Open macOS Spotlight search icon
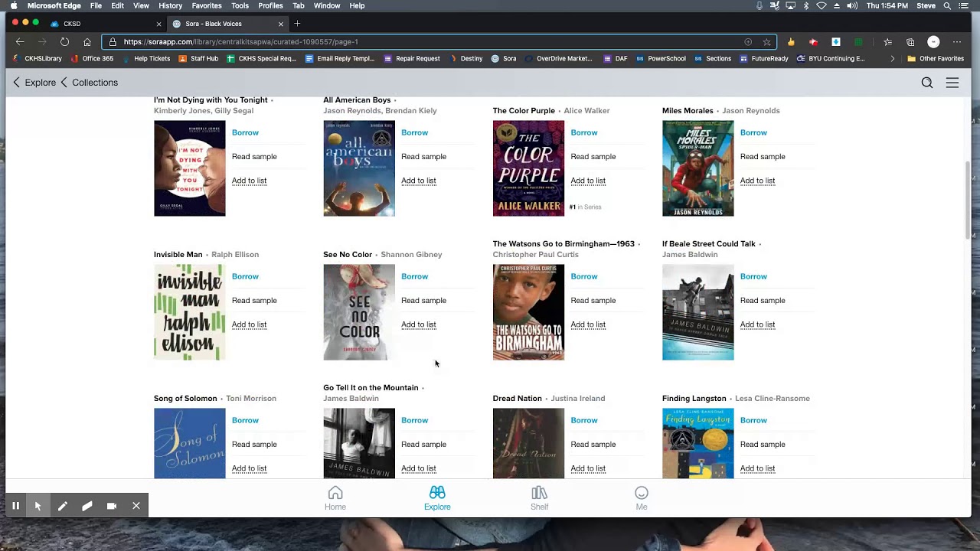This screenshot has width=980, height=551. (x=947, y=5)
